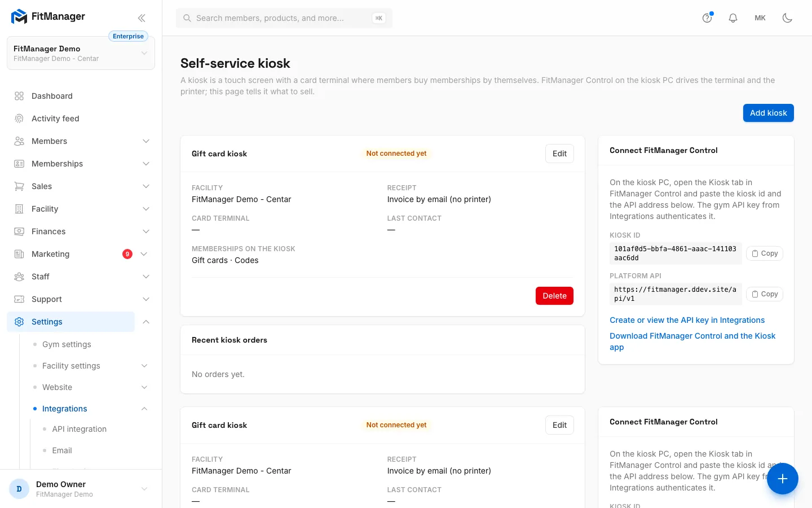Edit the first Gift card kiosk
Screen dimensions: 812x508
[x=559, y=154]
